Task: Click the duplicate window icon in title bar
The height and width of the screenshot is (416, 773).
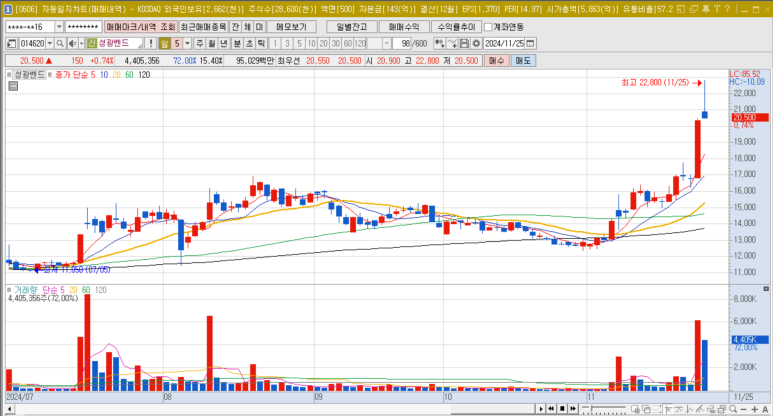Action: click(x=694, y=9)
